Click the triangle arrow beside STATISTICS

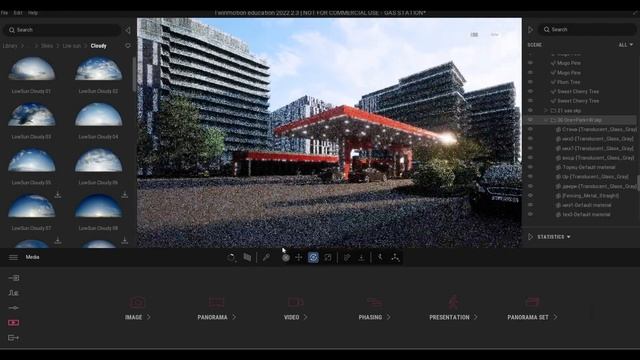click(530, 237)
